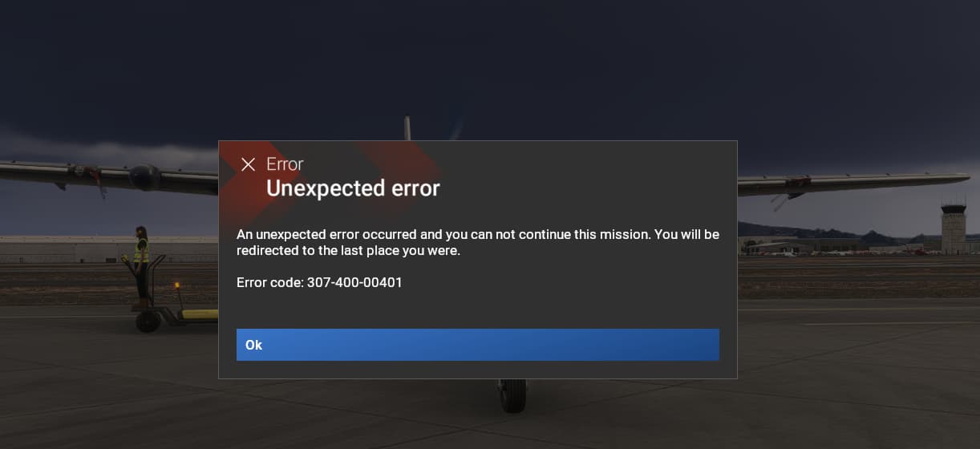Confirm the error with the Ok button
Image resolution: width=980 pixels, height=449 pixels.
[x=477, y=345]
